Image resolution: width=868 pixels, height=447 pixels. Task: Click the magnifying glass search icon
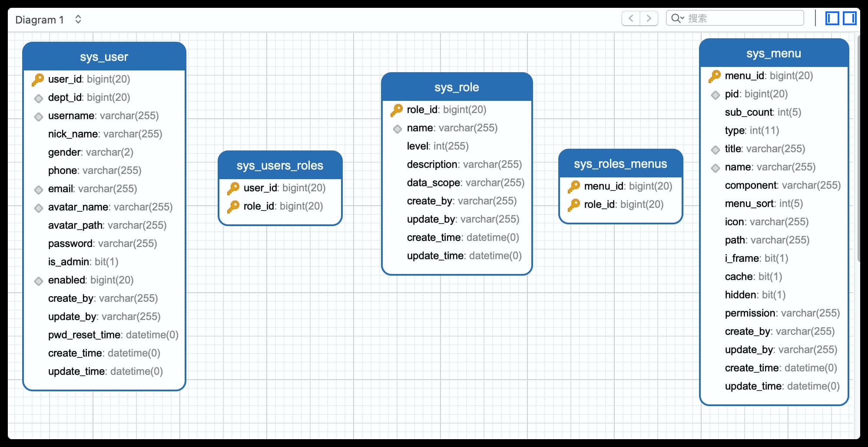click(x=675, y=18)
